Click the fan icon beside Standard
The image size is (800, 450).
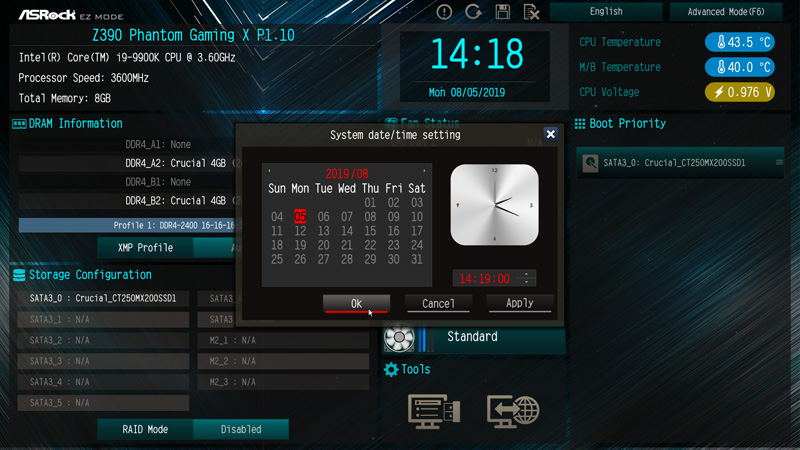pos(399,337)
